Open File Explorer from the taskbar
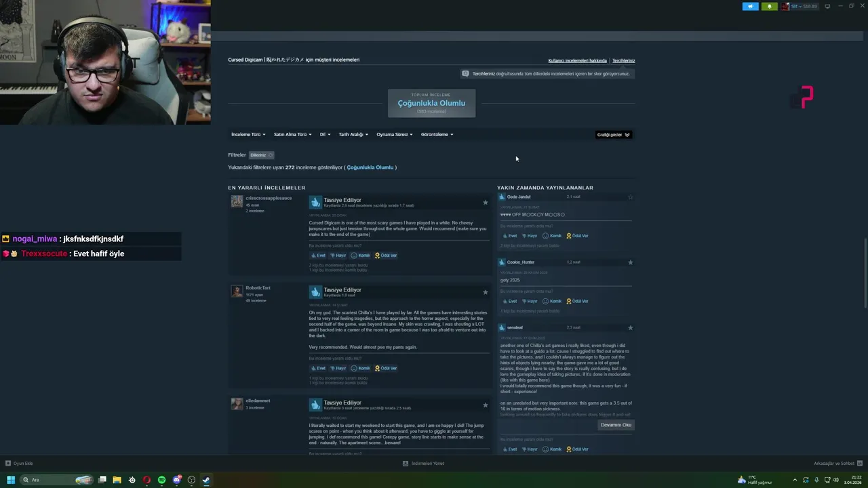 (117, 480)
